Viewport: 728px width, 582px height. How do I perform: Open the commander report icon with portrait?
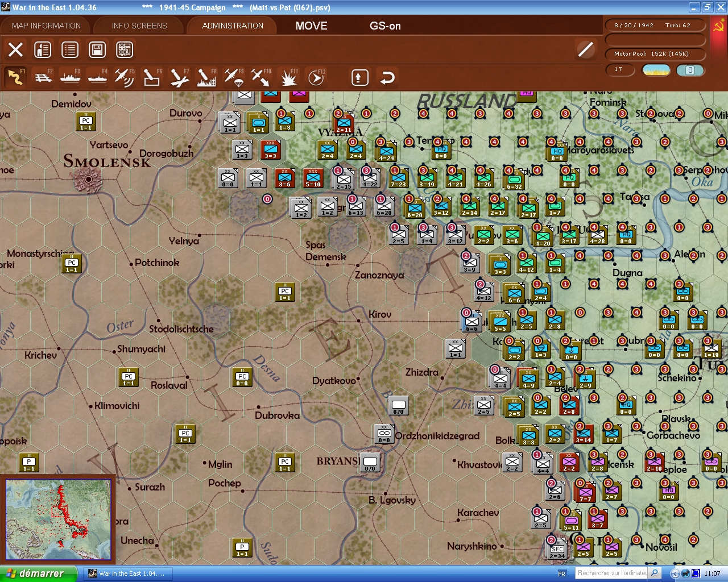pos(43,50)
